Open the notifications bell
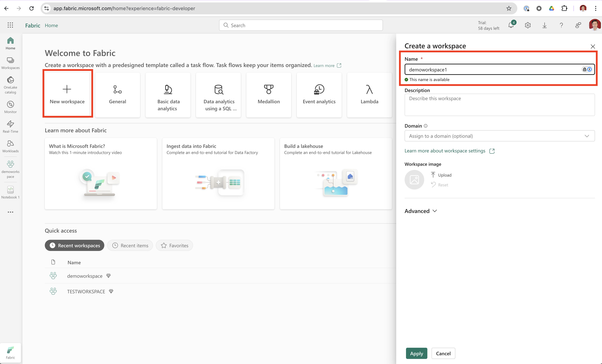Viewport: 602px width, 364px height. 511,25
